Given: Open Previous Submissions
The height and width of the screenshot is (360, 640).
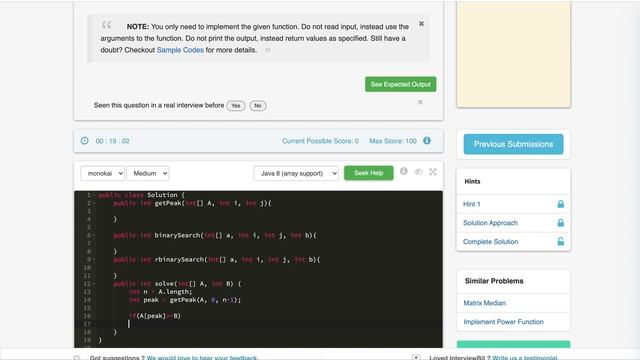Looking at the screenshot, I should tap(513, 144).
